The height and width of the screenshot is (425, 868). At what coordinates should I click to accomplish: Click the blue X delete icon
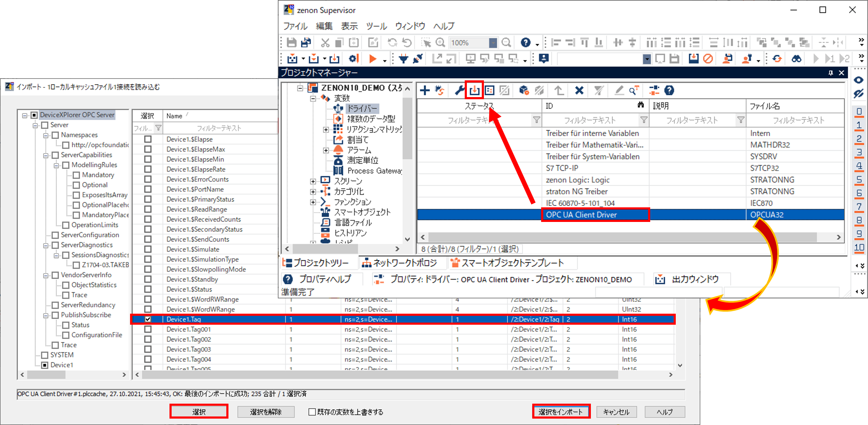[x=579, y=90]
